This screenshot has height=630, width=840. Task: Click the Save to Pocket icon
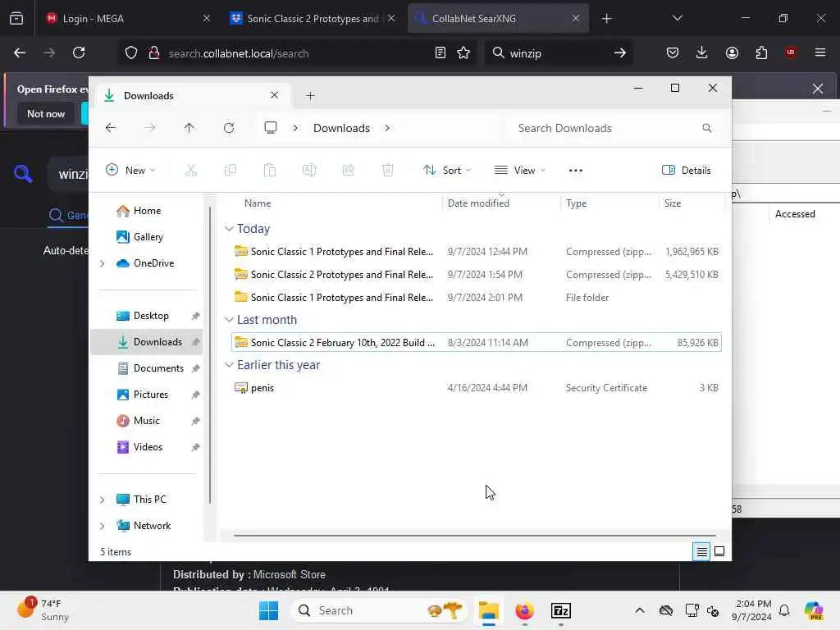(673, 52)
